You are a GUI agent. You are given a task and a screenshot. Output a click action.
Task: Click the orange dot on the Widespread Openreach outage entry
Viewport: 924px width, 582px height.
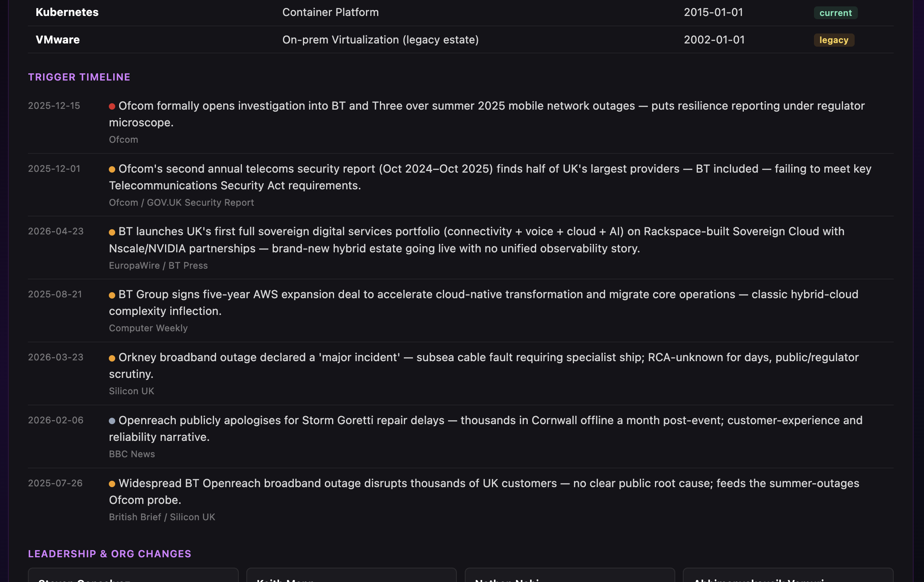pos(112,484)
